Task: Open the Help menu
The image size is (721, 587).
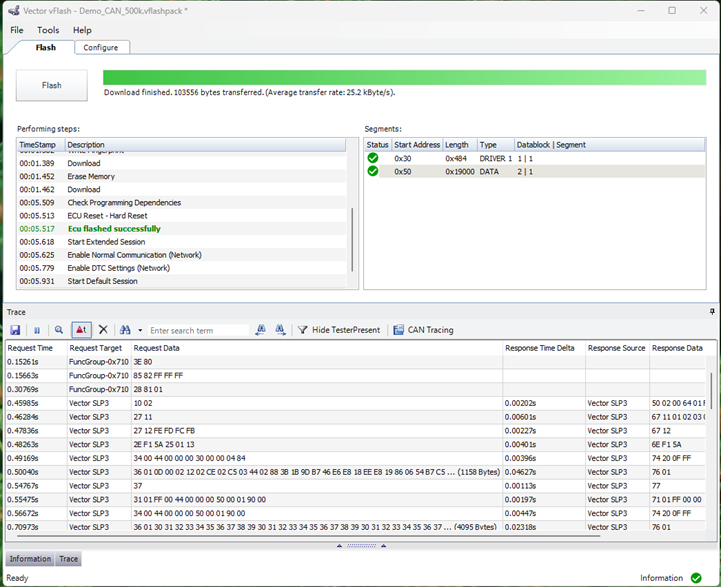Action: tap(82, 30)
